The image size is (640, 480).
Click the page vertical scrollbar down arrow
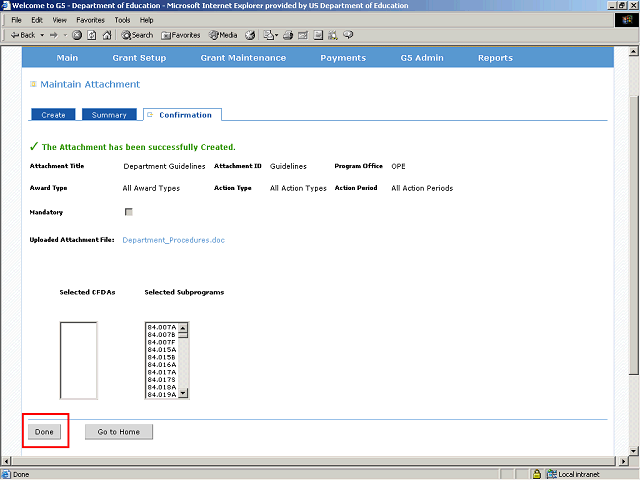click(633, 451)
